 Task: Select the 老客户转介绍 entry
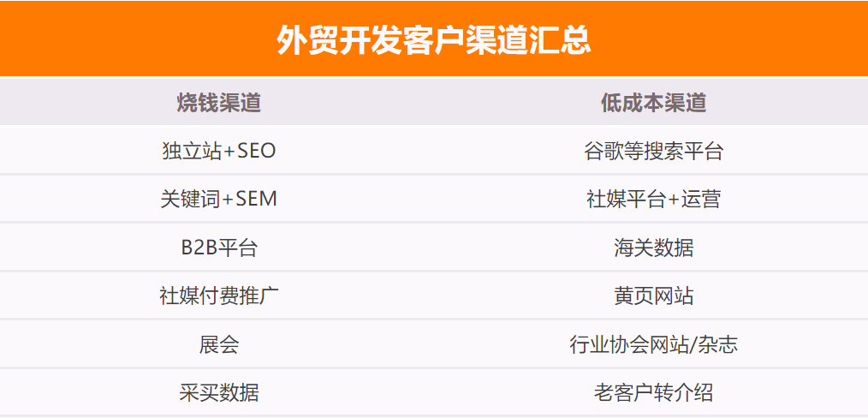[x=653, y=393]
